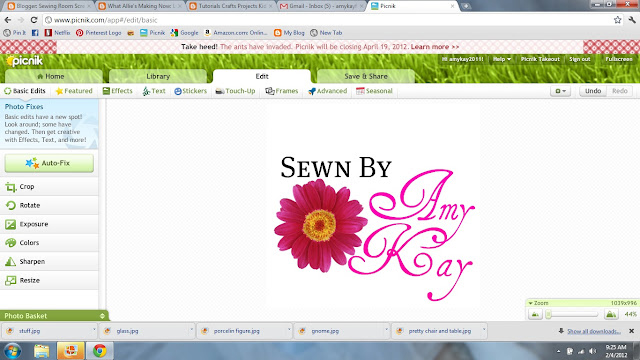The width and height of the screenshot is (640, 360).
Task: Open the Exposure tool
Action: [x=49, y=224]
